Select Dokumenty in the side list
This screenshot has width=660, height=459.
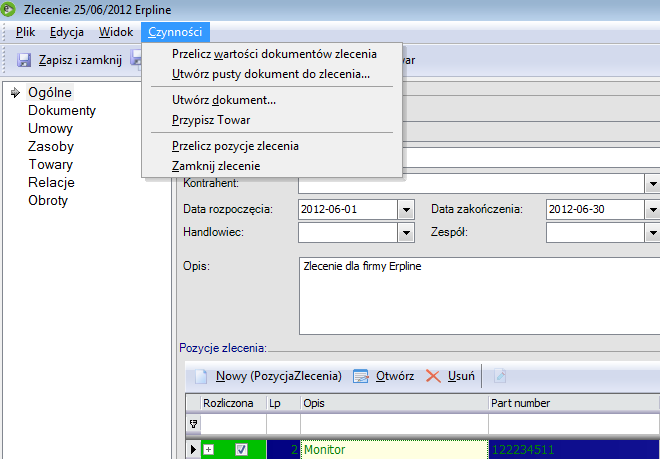[x=62, y=110]
